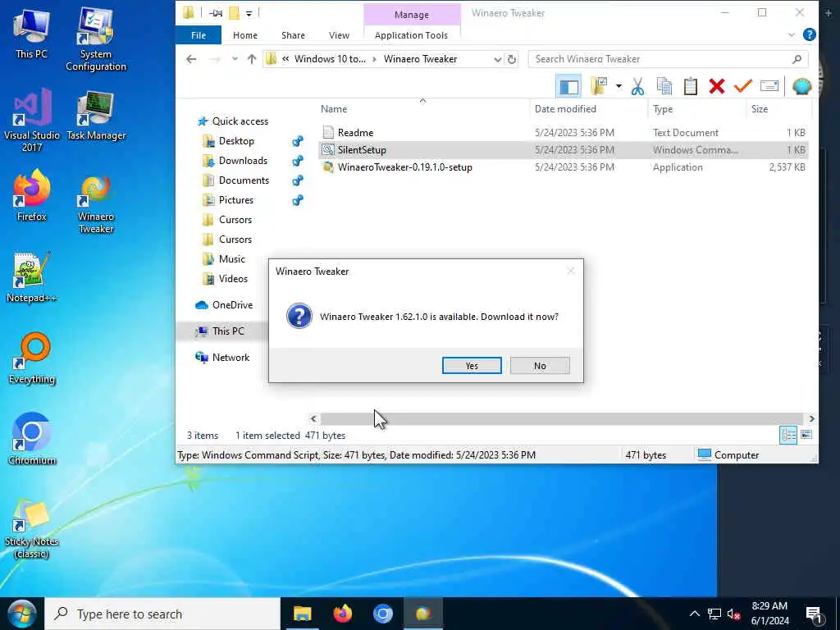This screenshot has width=840, height=630.
Task: Open the Everything desktop shortcut
Action: point(32,358)
